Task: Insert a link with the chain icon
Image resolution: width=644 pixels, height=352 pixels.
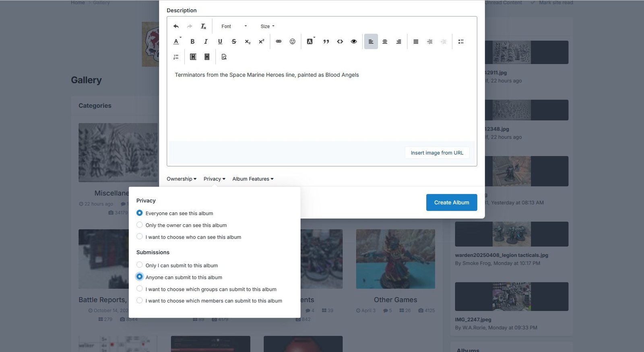Action: click(x=279, y=41)
